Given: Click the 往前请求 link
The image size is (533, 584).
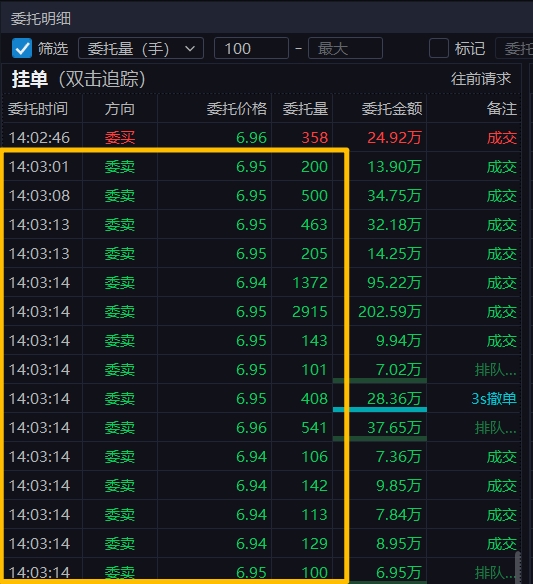Looking at the screenshot, I should click(x=481, y=79).
